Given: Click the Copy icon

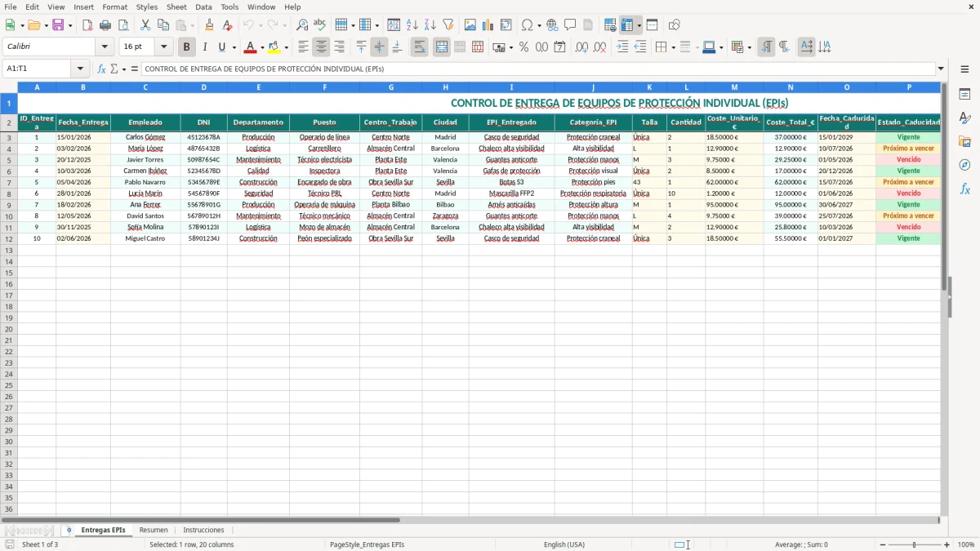Looking at the screenshot, I should point(163,25).
